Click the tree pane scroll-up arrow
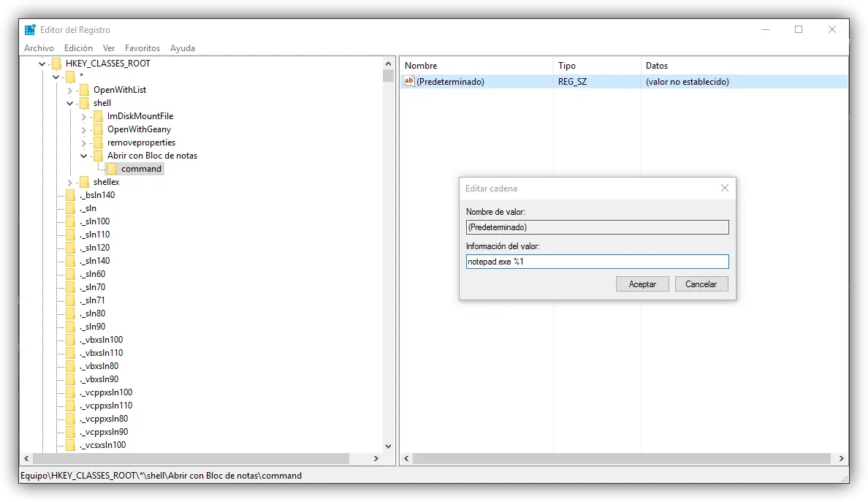 [x=388, y=64]
